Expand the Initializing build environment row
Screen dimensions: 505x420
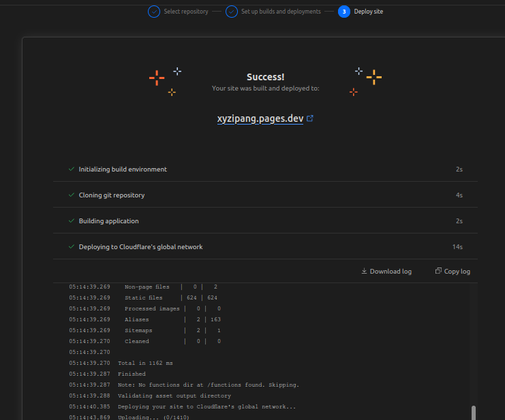(x=264, y=169)
